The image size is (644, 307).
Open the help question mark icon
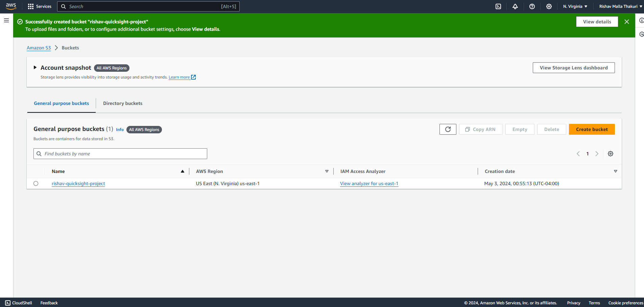coord(532,6)
